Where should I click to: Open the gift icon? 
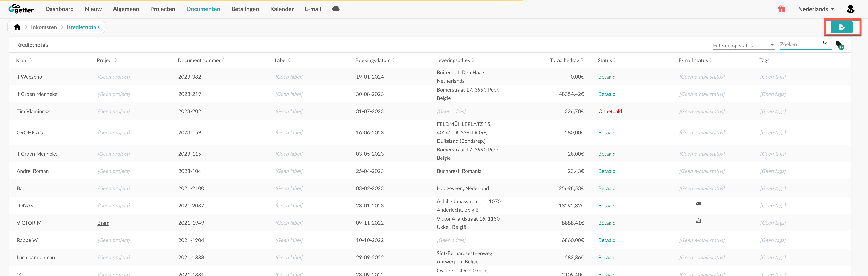click(781, 9)
